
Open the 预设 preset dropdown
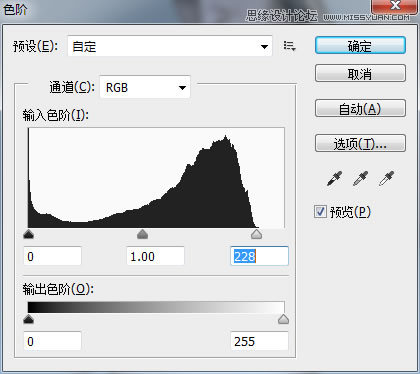(x=170, y=46)
